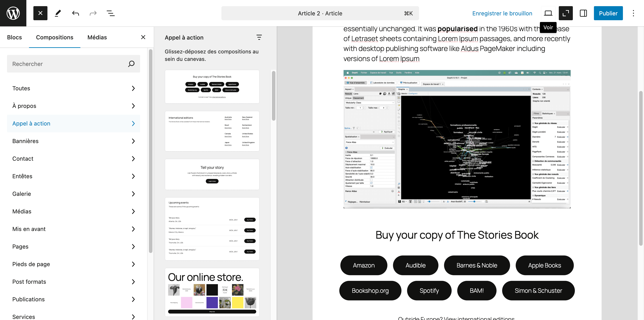
Task: Switch to the Médias tab
Action: point(97,37)
